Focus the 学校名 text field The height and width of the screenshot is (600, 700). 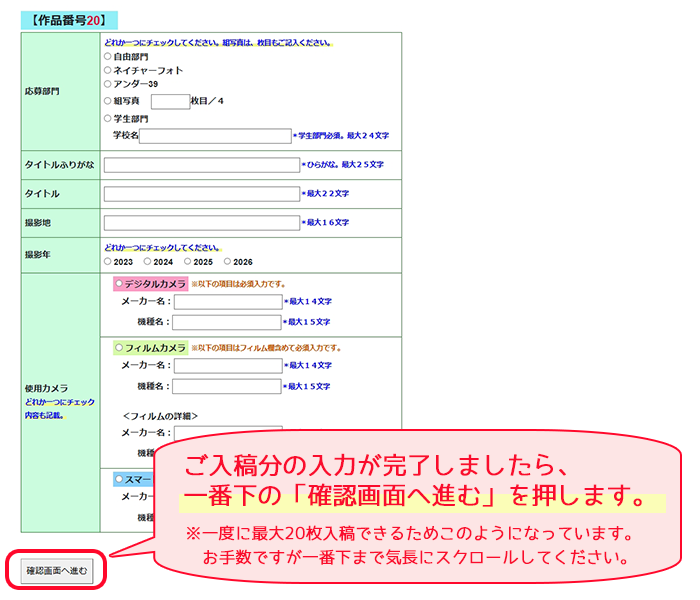coord(215,136)
